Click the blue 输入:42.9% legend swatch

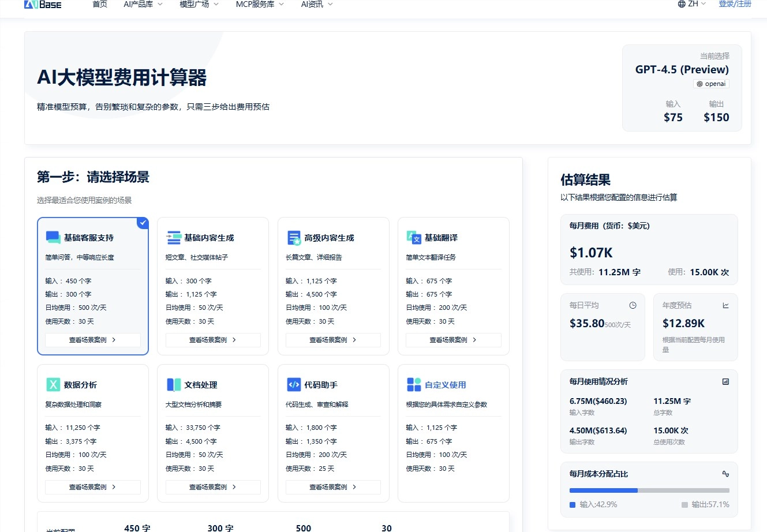click(x=573, y=505)
